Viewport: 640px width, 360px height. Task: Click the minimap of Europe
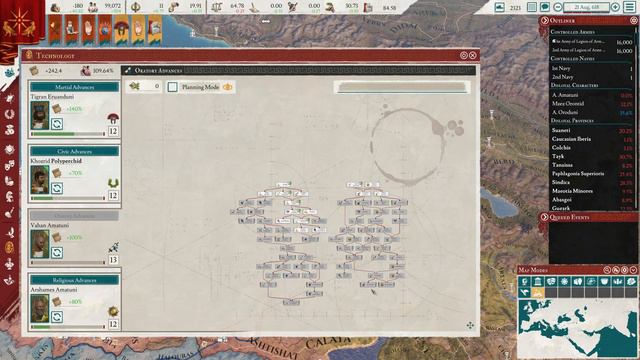tap(577, 328)
